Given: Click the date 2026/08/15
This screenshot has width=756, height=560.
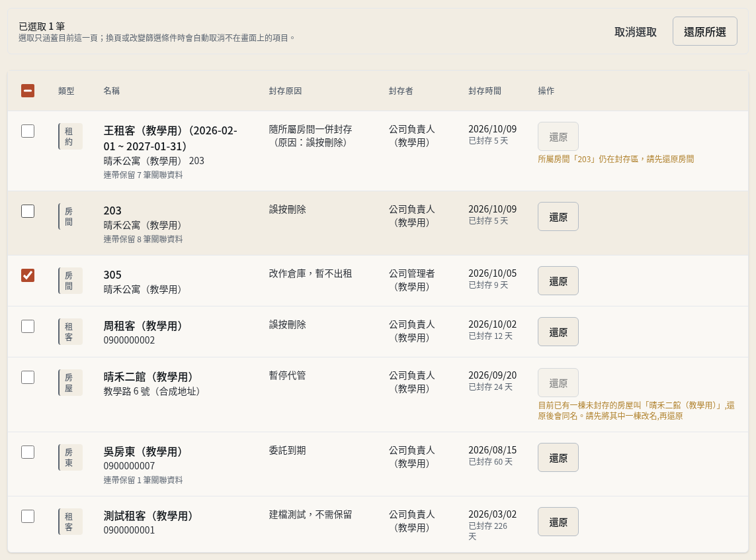Looking at the screenshot, I should (x=492, y=451).
